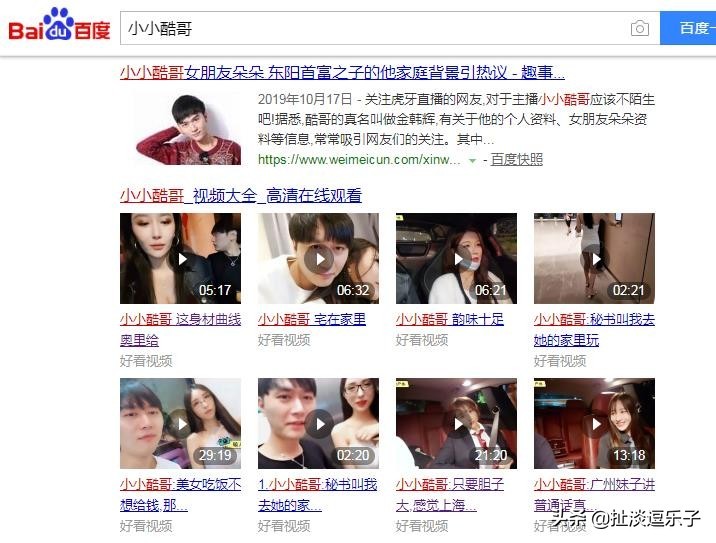716x543 pixels.
Task: Open the Baidu logo homepage
Action: 59,25
